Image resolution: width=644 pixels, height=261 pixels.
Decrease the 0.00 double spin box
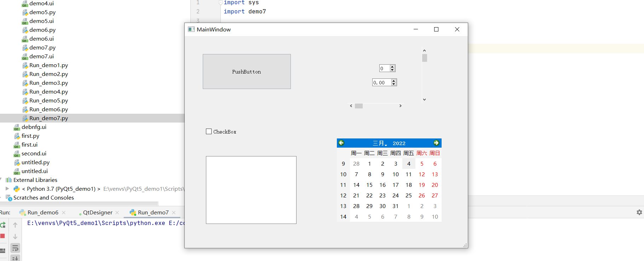pyautogui.click(x=394, y=84)
